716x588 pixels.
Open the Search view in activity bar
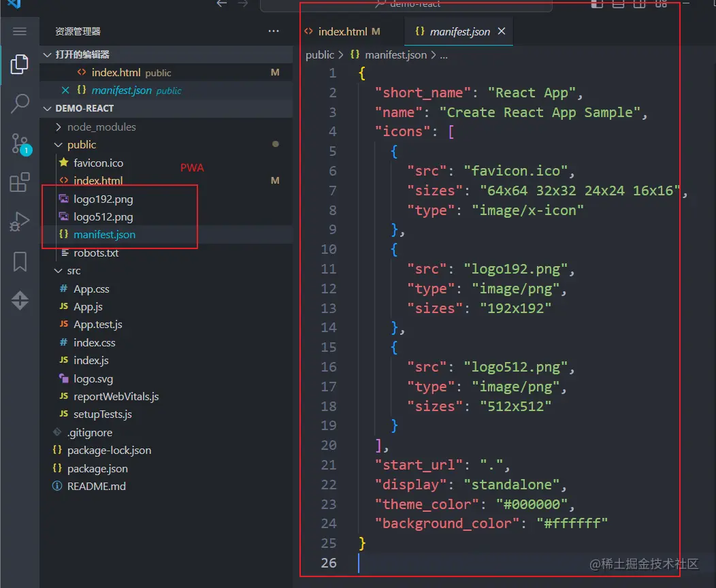click(x=20, y=104)
